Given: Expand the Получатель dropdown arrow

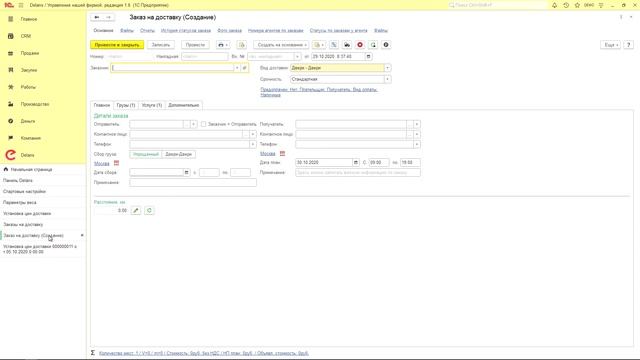Looking at the screenshot, I should coord(417,124).
